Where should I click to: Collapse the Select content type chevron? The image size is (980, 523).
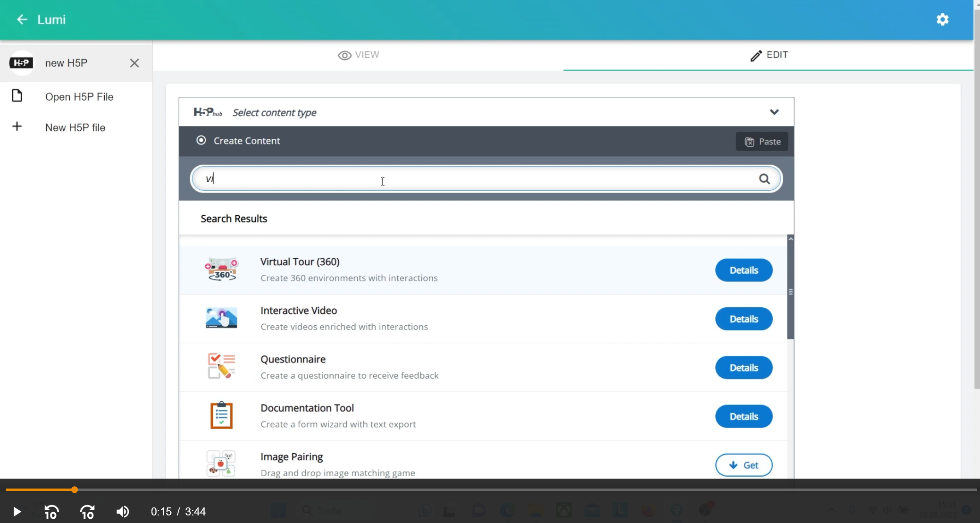click(774, 112)
